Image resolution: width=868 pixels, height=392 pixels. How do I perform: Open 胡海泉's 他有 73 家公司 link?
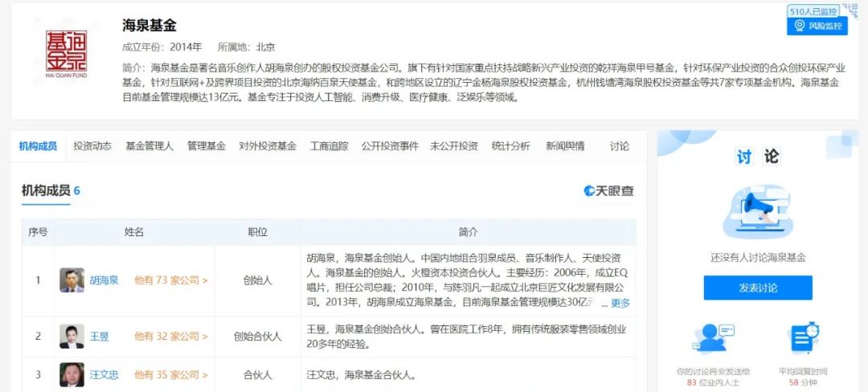tap(171, 280)
